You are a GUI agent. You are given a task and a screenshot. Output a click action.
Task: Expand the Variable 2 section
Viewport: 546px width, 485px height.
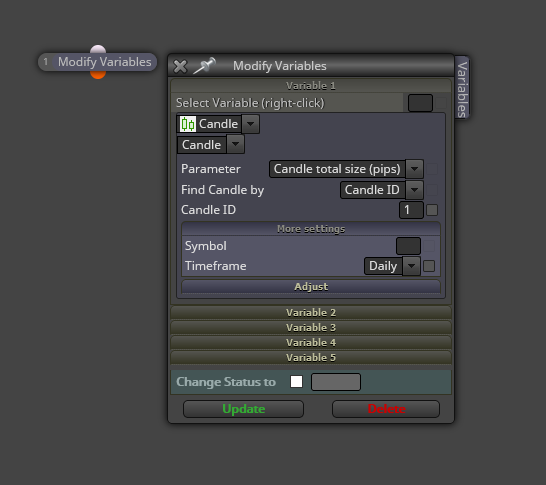311,312
